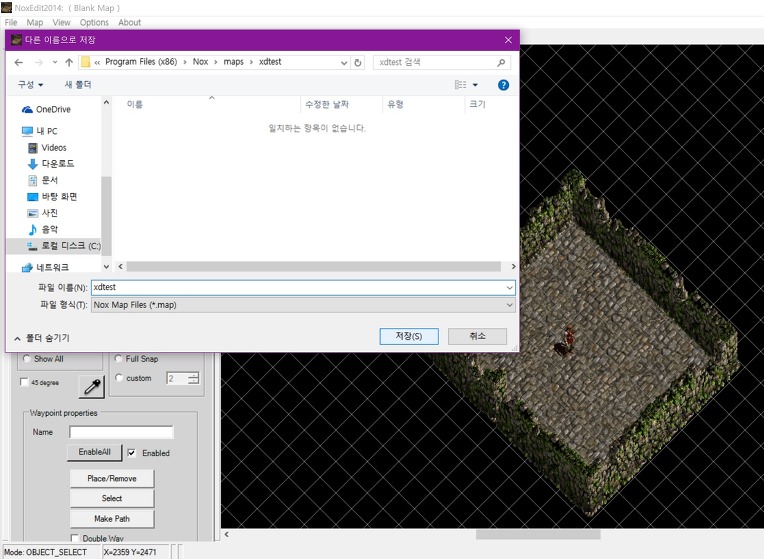Select 네트워크 network in the sidebar

(x=52, y=267)
